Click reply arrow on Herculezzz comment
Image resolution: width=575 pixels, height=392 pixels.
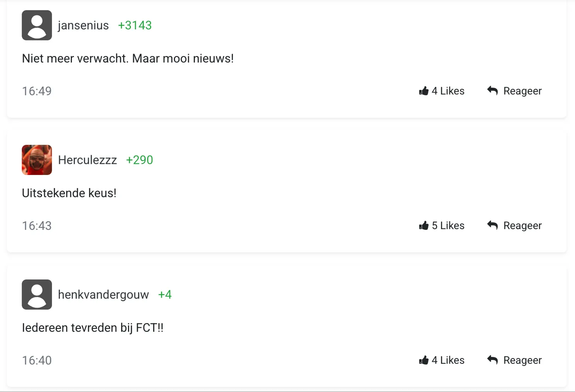492,225
